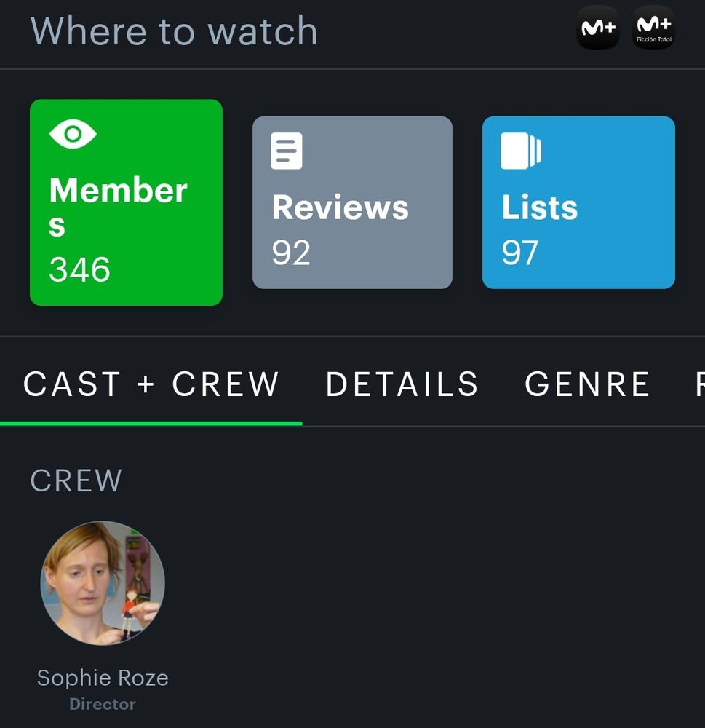Screen dimensions: 705x728
Task: Open the green Members label
Action: click(x=118, y=207)
